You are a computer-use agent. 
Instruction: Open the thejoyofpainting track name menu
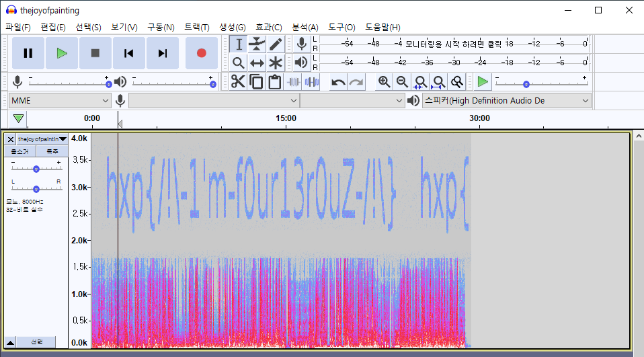click(42, 139)
